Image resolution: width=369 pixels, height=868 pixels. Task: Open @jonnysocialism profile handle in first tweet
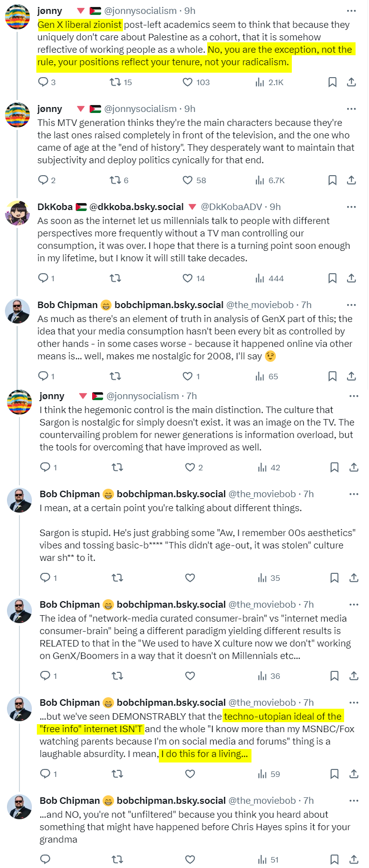(140, 10)
